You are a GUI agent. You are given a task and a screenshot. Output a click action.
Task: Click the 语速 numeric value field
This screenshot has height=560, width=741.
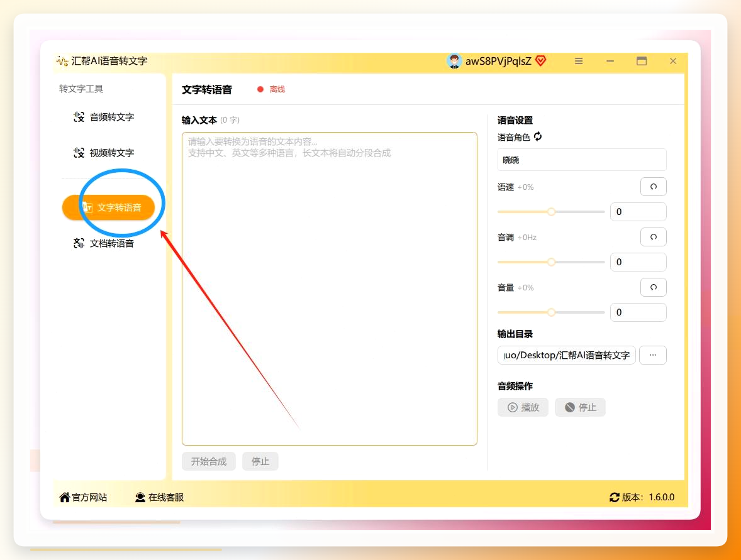tap(638, 212)
